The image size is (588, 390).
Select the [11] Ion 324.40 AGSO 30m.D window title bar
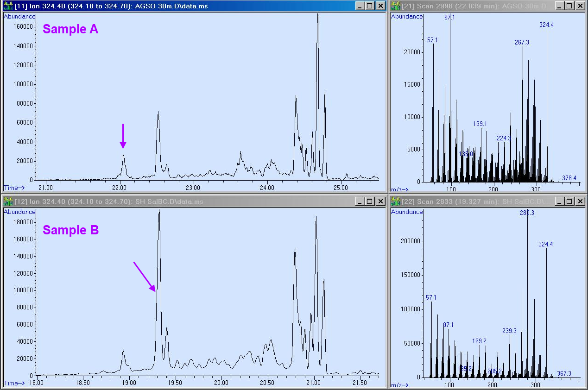pos(185,6)
